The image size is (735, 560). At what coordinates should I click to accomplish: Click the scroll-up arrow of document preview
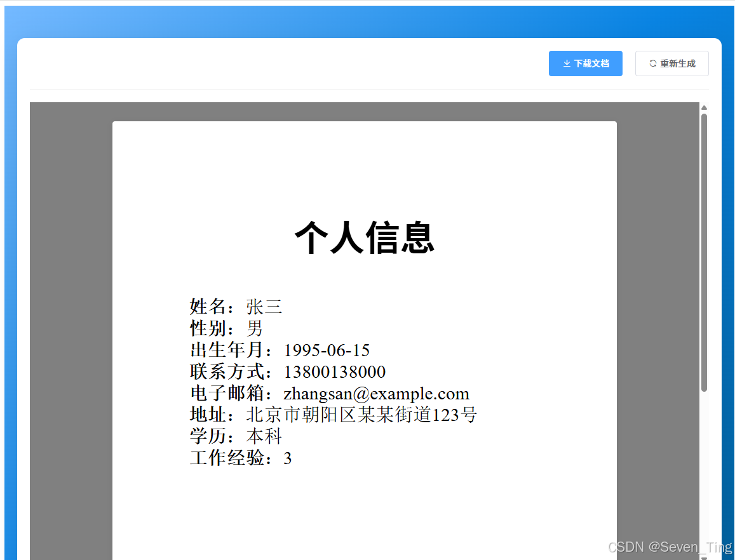704,108
